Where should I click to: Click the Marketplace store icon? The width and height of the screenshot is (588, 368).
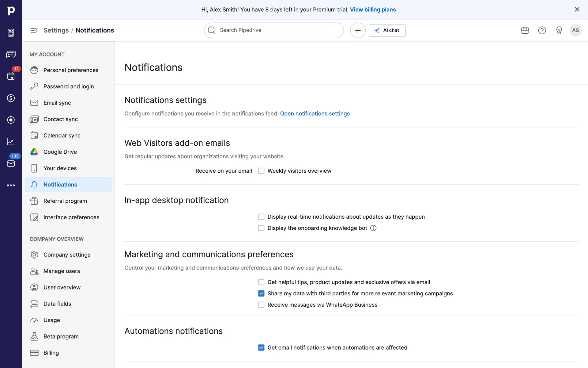[525, 30]
